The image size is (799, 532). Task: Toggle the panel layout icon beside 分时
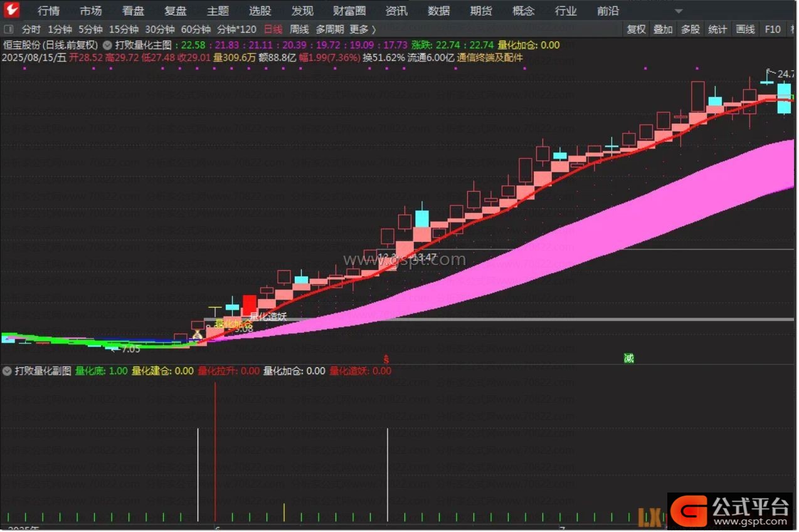pos(9,29)
